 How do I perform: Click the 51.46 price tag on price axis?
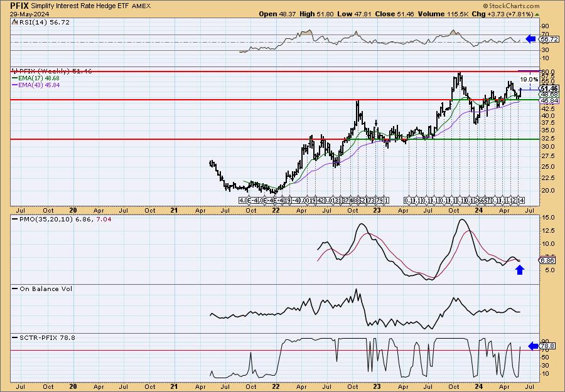pos(550,88)
